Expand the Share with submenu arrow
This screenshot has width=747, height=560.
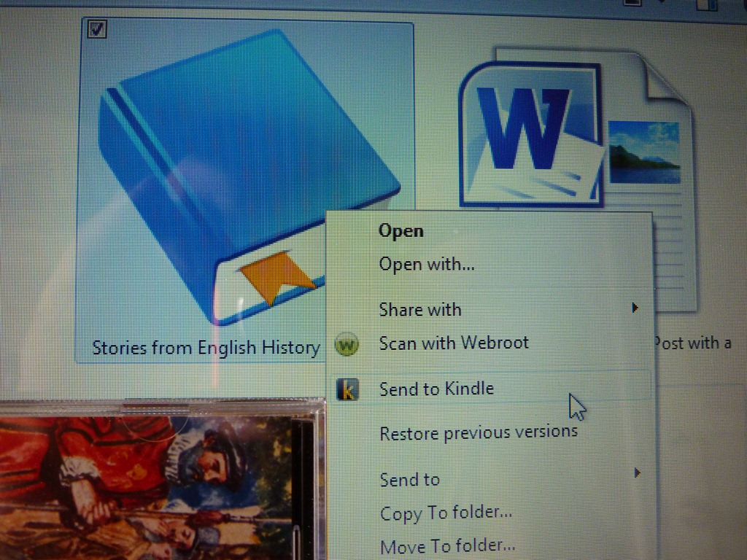(x=635, y=308)
